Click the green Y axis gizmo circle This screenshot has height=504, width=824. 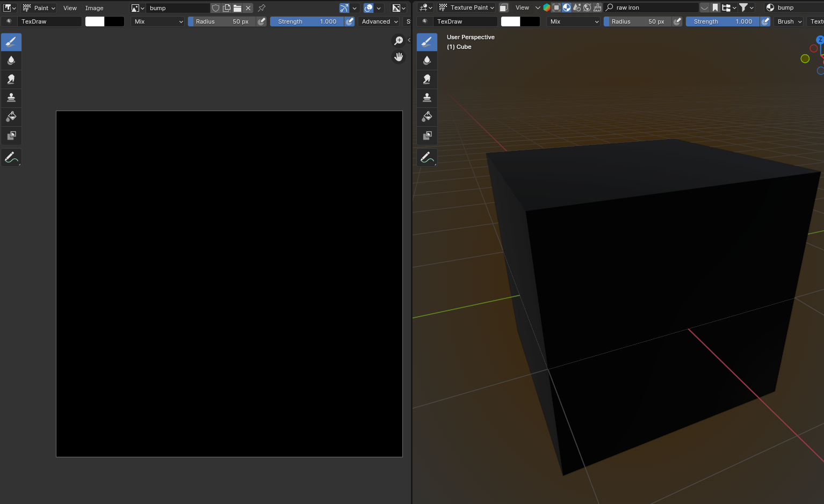click(x=805, y=59)
